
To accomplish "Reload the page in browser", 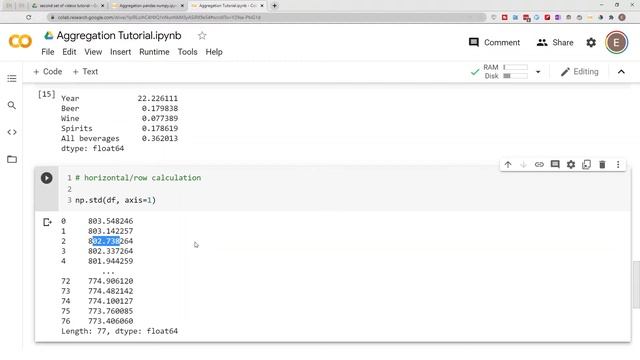I will (x=29, y=18).
